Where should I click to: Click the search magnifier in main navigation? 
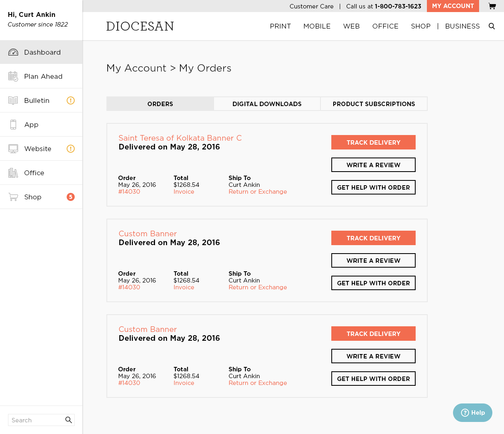pos(492,26)
